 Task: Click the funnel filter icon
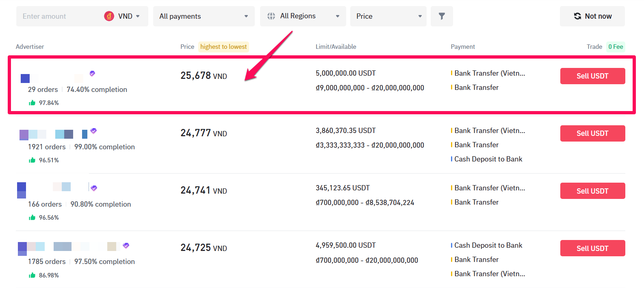click(442, 16)
